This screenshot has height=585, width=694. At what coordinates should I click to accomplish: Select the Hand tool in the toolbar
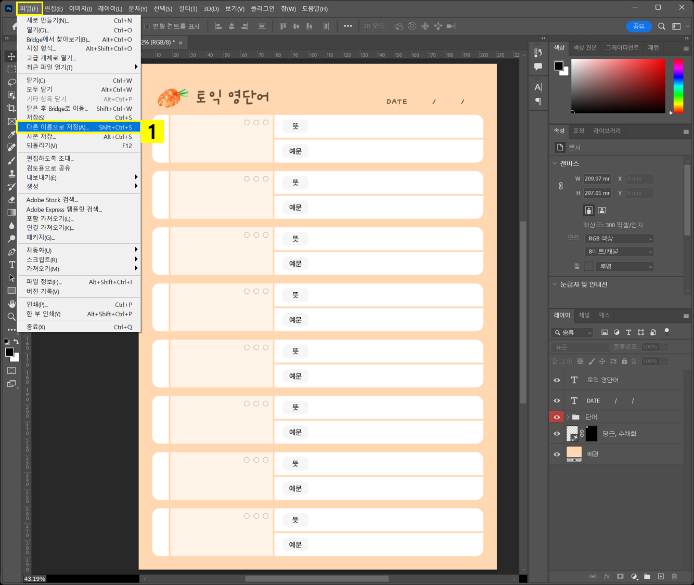11,303
